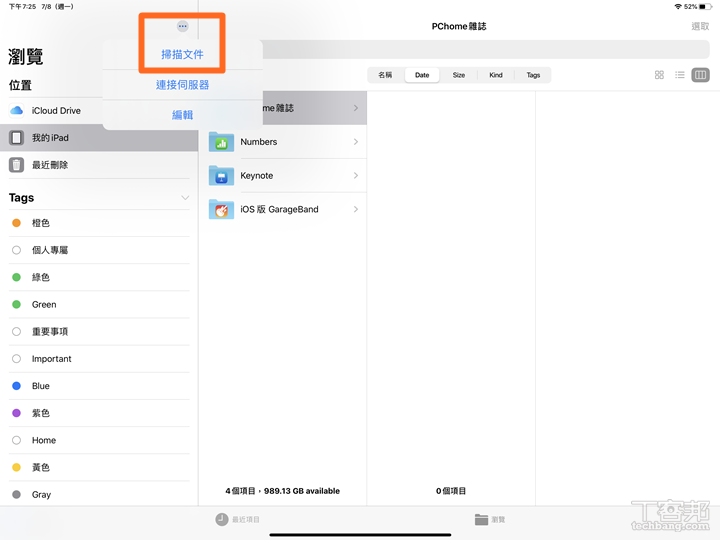This screenshot has width=720, height=540.
Task: Open the 最近項目 bottom tab
Action: tap(237, 519)
